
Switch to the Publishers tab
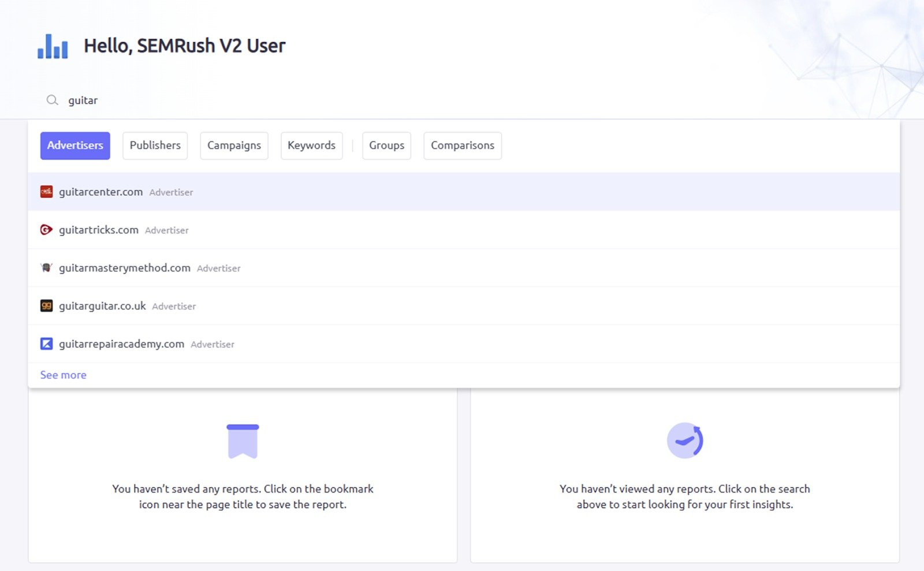pyautogui.click(x=155, y=145)
